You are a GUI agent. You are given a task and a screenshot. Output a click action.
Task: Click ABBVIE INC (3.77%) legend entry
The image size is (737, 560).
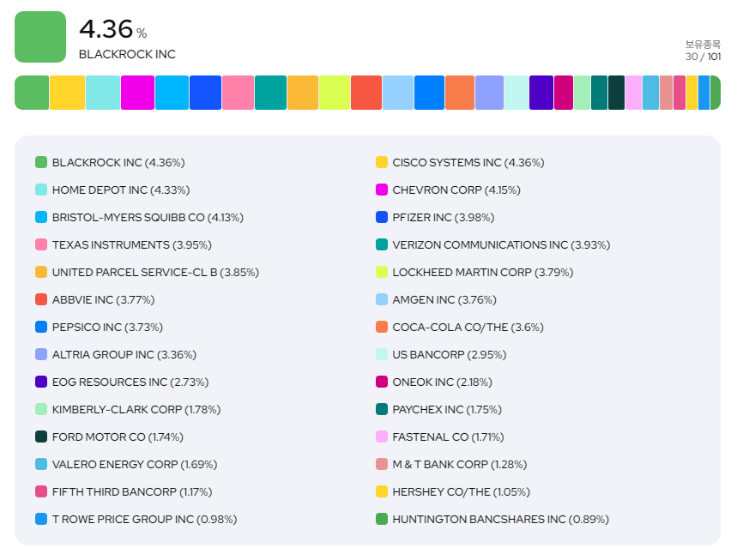tap(95, 300)
